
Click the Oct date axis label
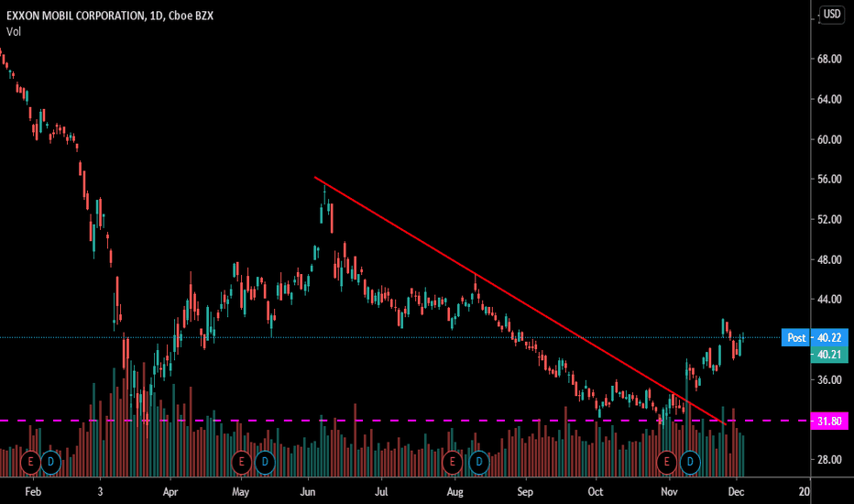(596, 491)
